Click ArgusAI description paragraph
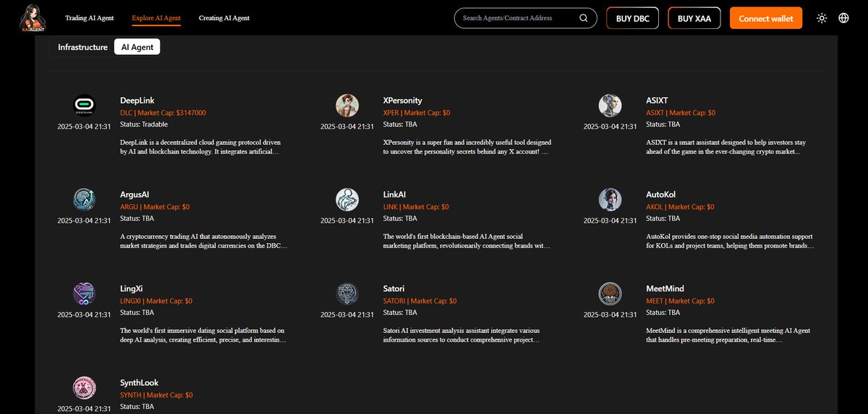 204,241
